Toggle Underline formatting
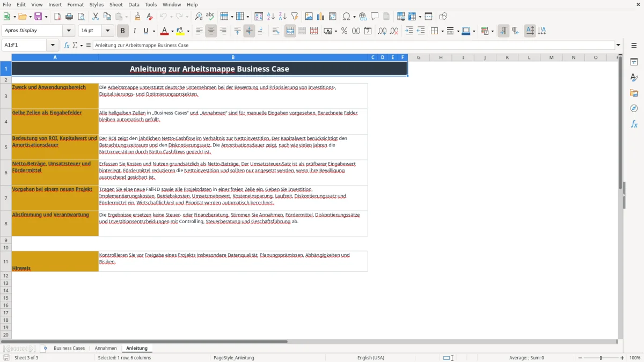Image resolution: width=644 pixels, height=362 pixels. pos(145,31)
